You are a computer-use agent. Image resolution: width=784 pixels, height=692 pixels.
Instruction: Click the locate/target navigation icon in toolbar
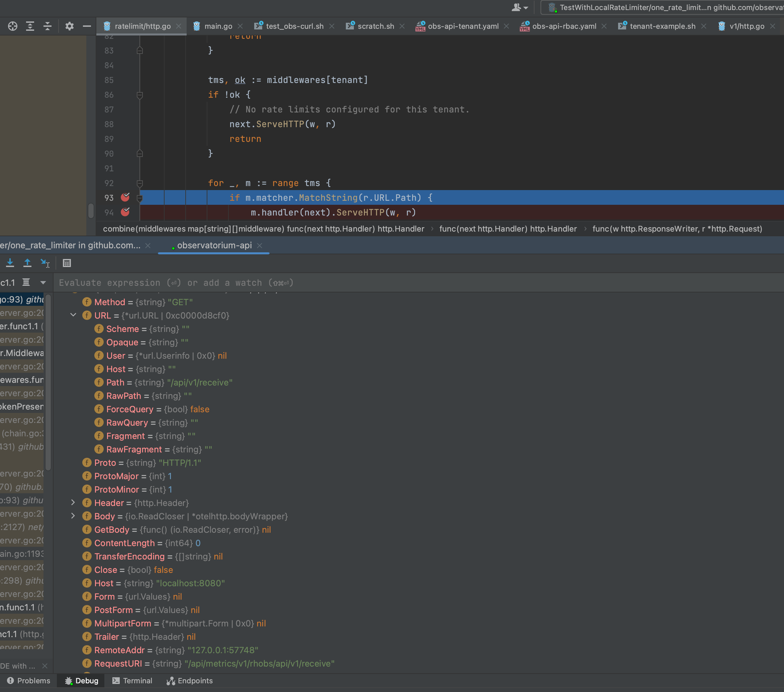click(12, 26)
